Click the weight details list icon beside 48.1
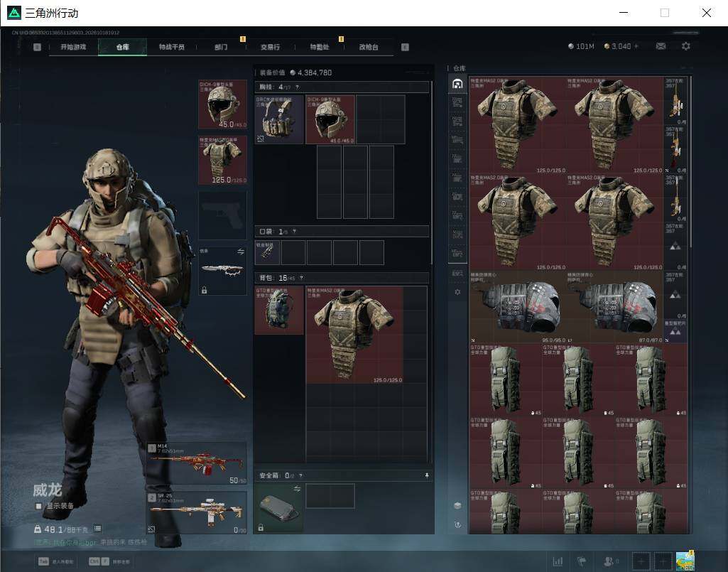 (97, 529)
